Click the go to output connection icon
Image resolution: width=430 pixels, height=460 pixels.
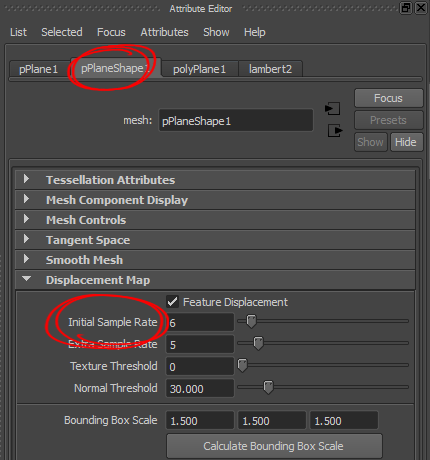click(x=335, y=130)
